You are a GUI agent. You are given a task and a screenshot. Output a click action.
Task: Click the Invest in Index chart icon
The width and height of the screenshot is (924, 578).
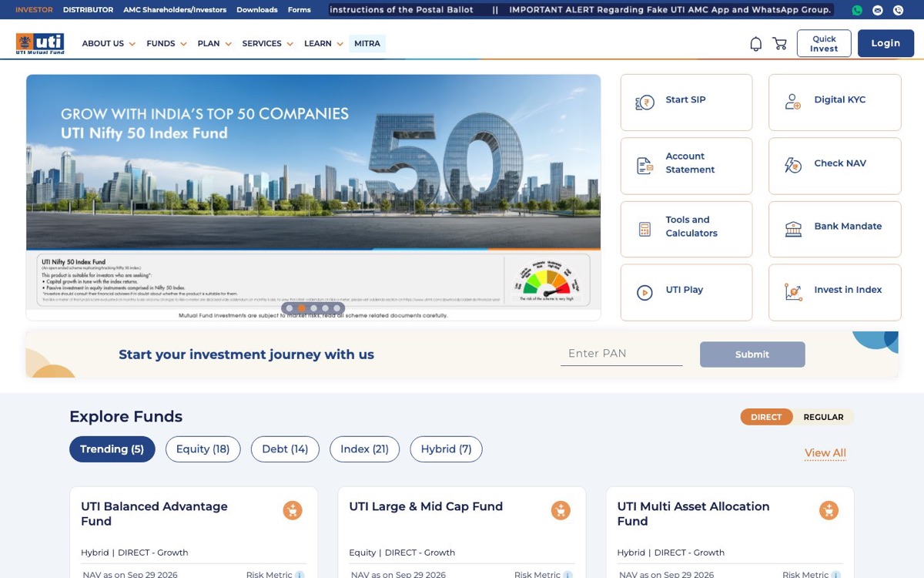click(x=793, y=292)
